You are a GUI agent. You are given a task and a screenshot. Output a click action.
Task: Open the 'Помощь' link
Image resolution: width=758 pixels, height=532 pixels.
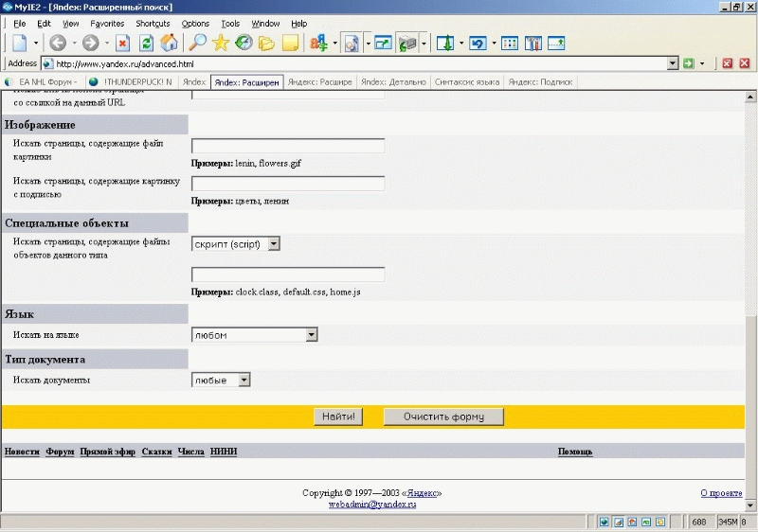[x=575, y=452]
